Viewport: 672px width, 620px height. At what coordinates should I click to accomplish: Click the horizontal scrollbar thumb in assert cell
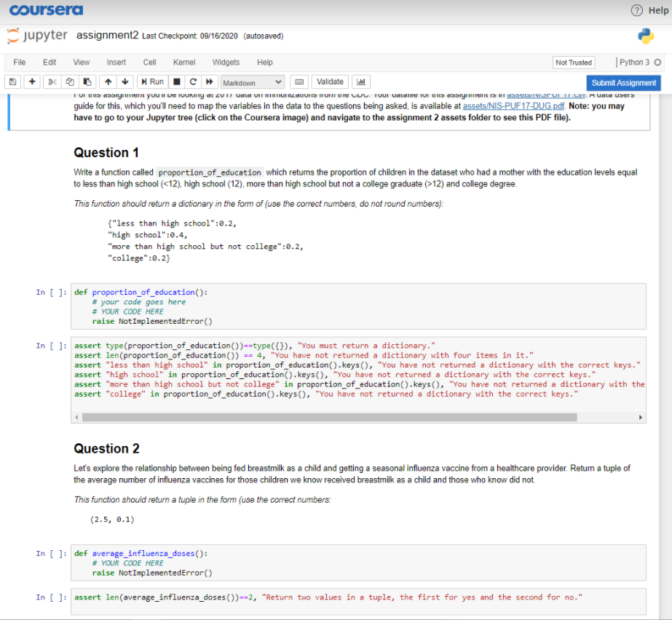[330, 417]
